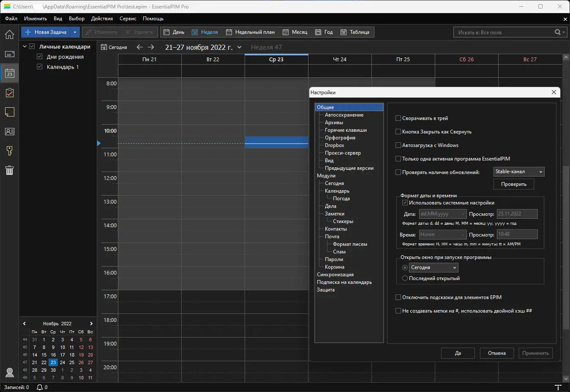Viewport: 570px width, 392px height.
Task: Select Горячие клавиши in settings tree
Action: pyautogui.click(x=346, y=130)
